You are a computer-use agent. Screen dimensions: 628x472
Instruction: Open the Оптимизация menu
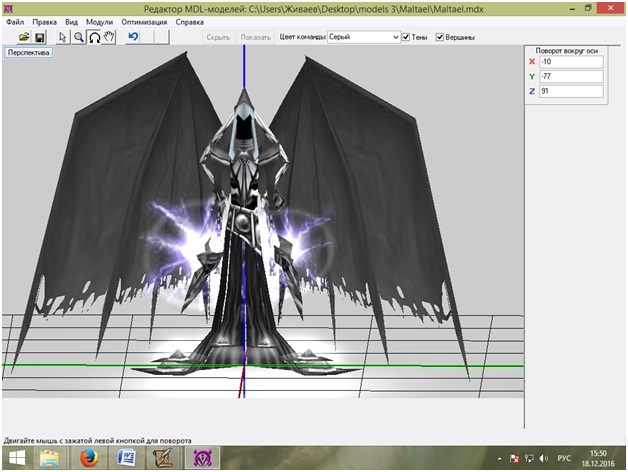tap(144, 21)
